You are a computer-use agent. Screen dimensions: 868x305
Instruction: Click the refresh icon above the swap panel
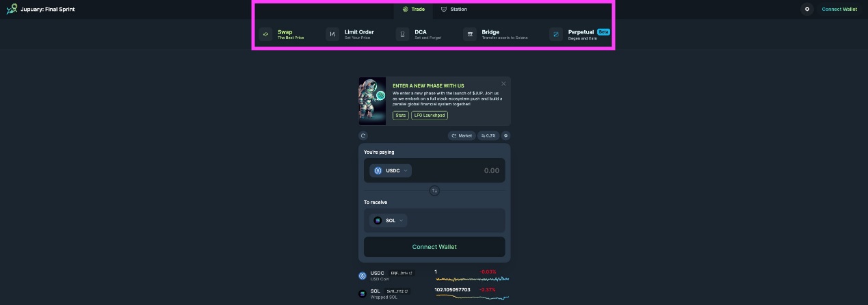coord(363,135)
